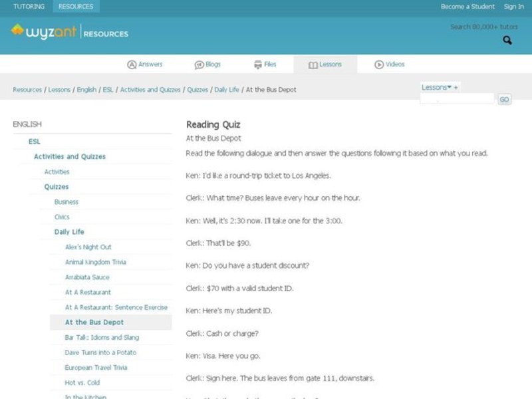
Task: Select the Answers icon in navigation
Action: [132, 65]
